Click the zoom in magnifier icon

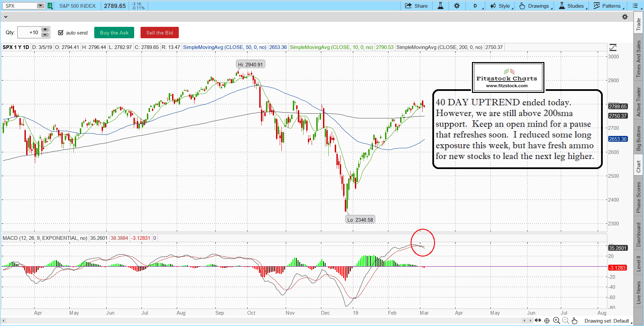pyautogui.click(x=556, y=321)
